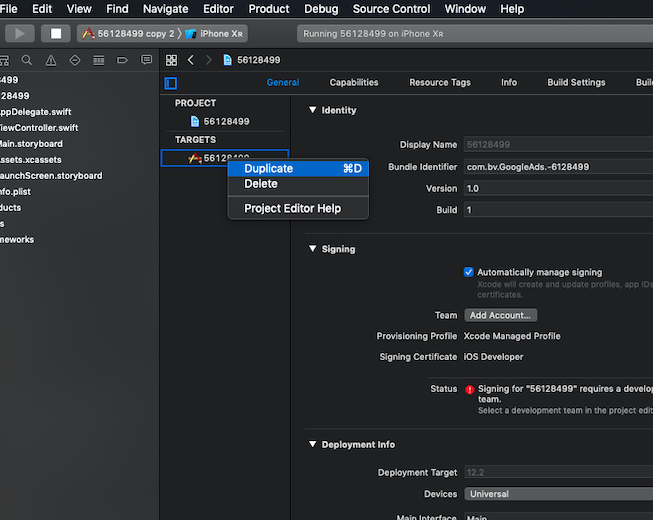Open the Debug navigator icon
The height and width of the screenshot is (520, 653).
[x=99, y=60]
